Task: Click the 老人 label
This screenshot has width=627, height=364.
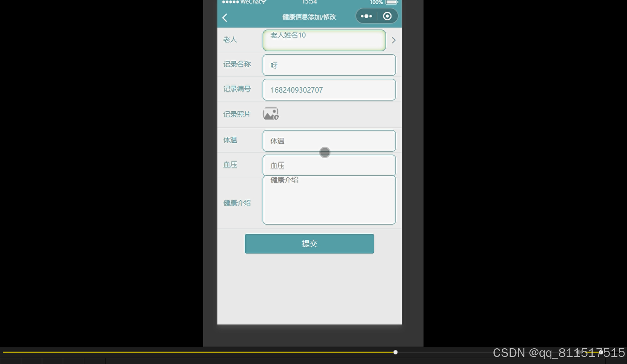Action: coord(230,40)
